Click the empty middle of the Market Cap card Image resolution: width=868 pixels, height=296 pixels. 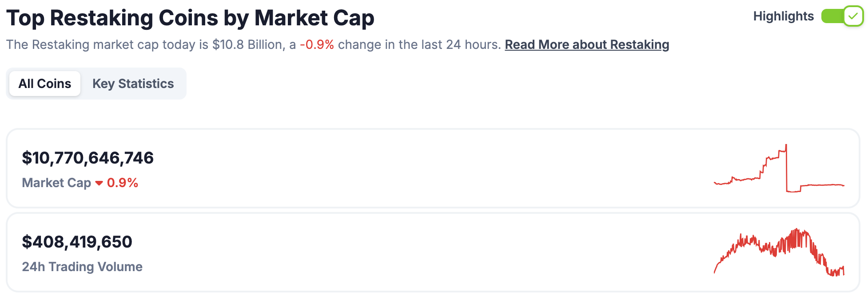[422, 169]
